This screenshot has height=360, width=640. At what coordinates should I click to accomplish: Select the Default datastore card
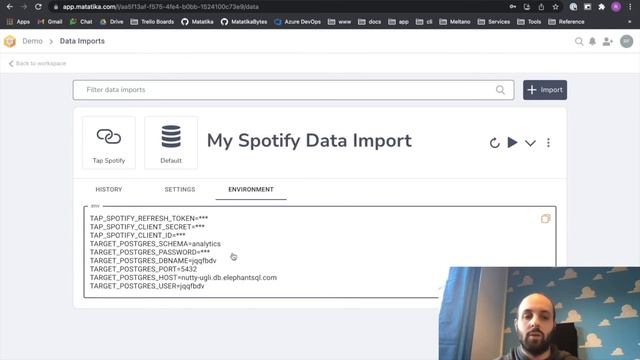tap(171, 142)
